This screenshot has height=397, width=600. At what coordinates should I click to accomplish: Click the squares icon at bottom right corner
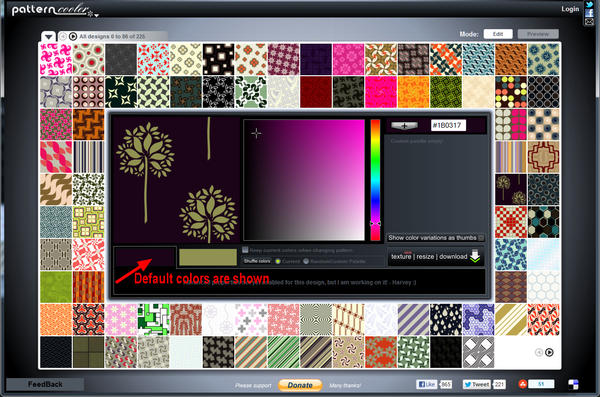tap(573, 384)
